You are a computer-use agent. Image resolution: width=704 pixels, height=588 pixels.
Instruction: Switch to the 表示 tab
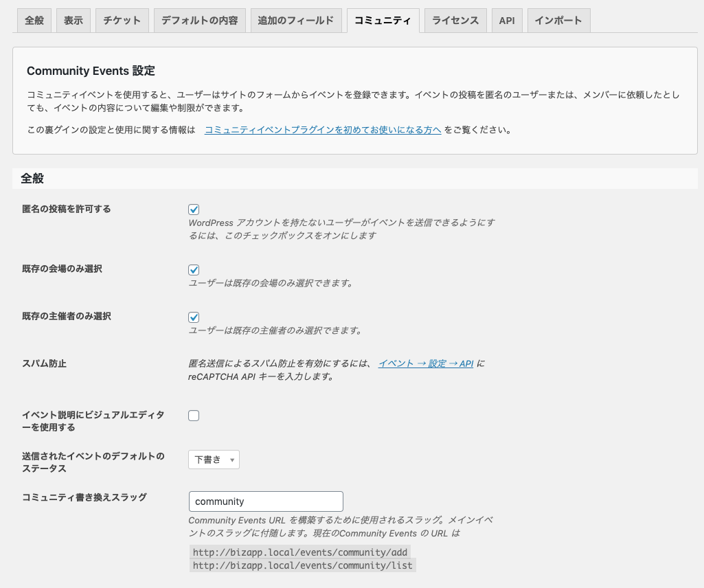pos(73,21)
